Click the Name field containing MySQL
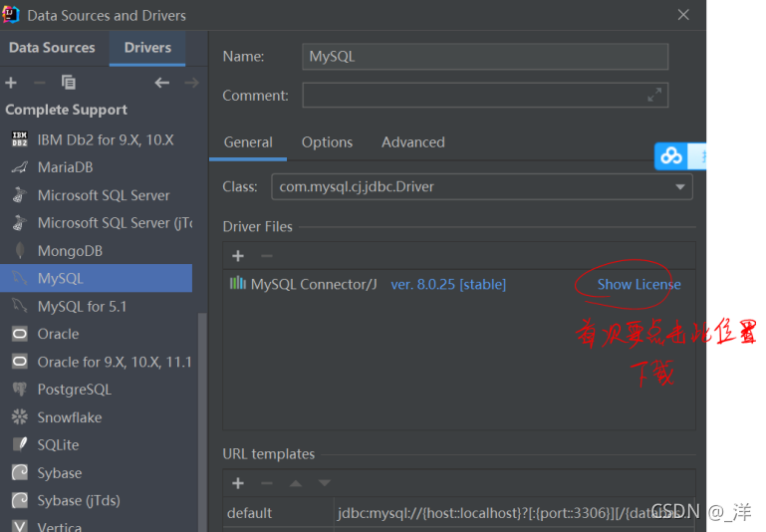Viewport: 766px width, 532px height. pos(485,57)
